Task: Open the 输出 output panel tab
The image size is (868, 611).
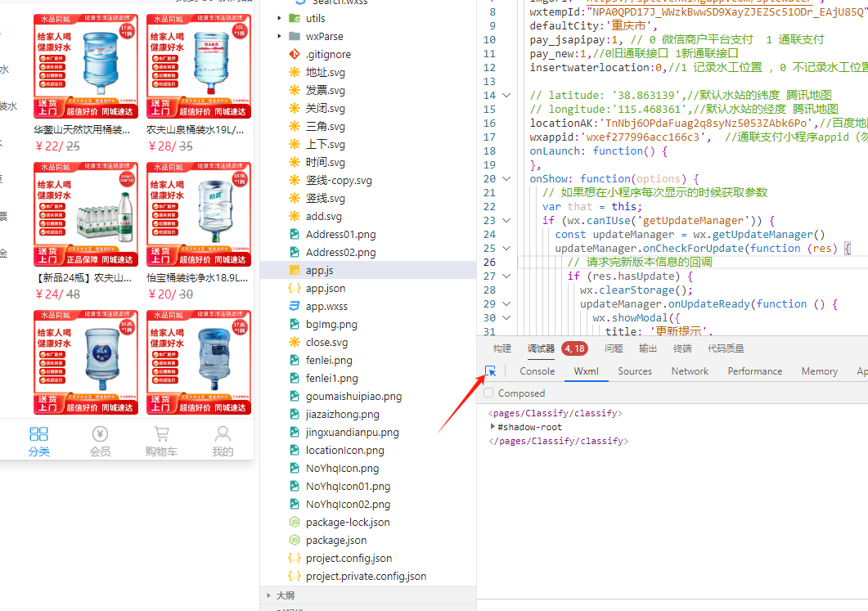Action: (648, 348)
